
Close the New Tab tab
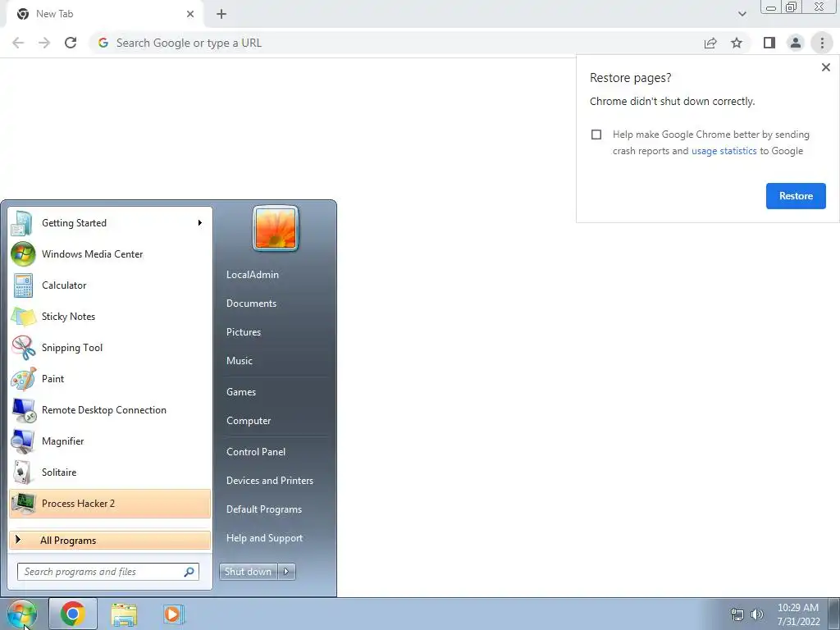(190, 14)
